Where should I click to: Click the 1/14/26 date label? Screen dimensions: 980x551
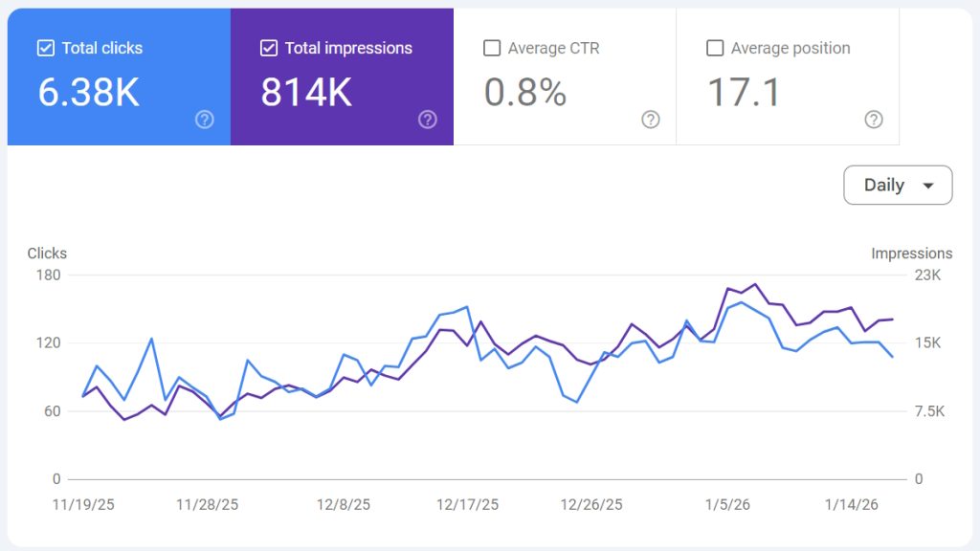(852, 504)
